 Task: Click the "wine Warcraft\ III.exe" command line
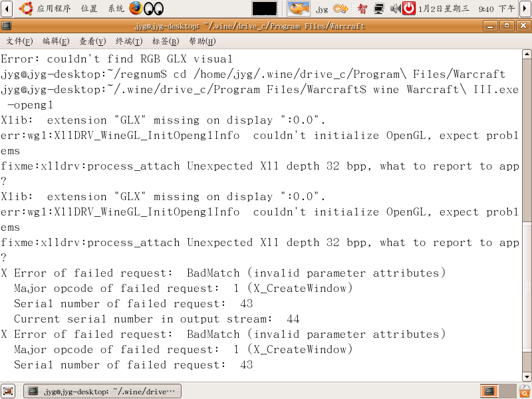pyautogui.click(x=446, y=90)
